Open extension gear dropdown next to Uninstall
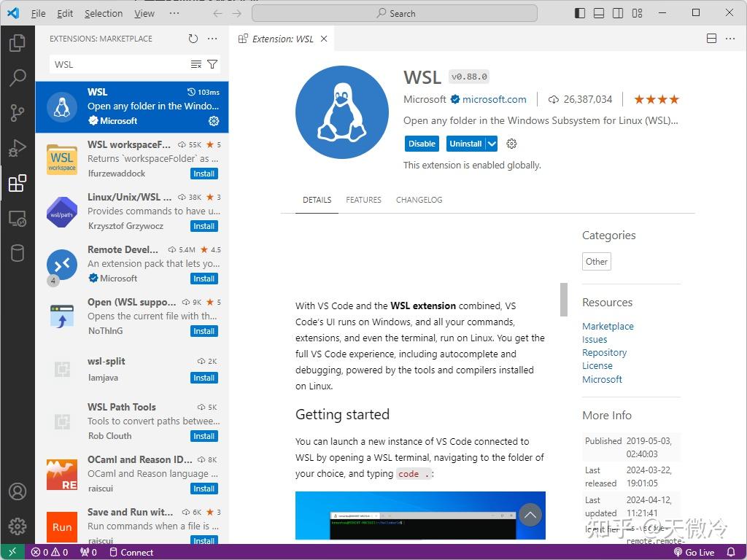Image resolution: width=747 pixels, height=560 pixels. [x=511, y=144]
